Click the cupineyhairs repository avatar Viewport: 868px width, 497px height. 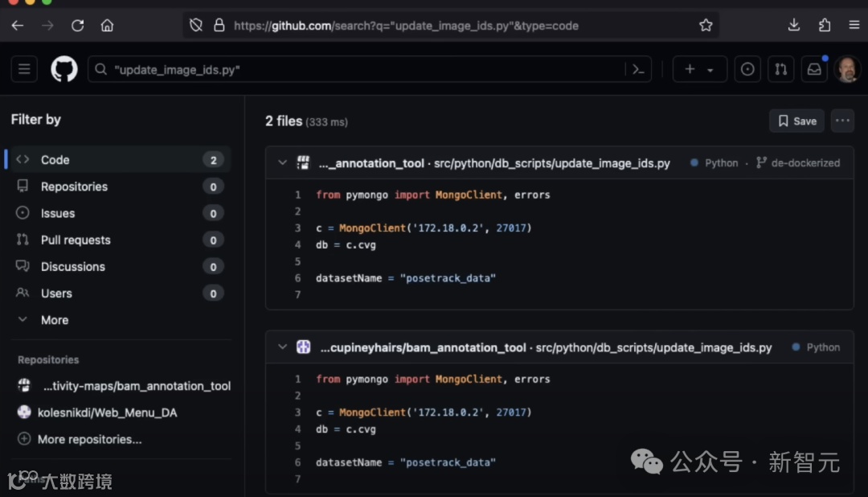pyautogui.click(x=303, y=347)
